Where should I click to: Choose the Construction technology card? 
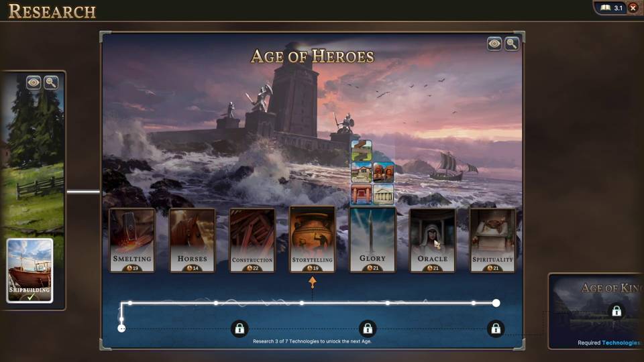[x=252, y=240]
